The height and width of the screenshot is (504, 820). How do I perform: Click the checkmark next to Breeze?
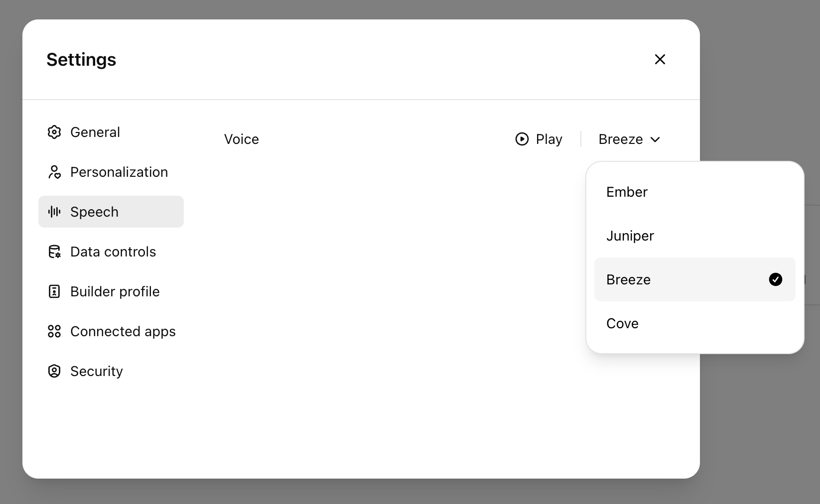775,279
